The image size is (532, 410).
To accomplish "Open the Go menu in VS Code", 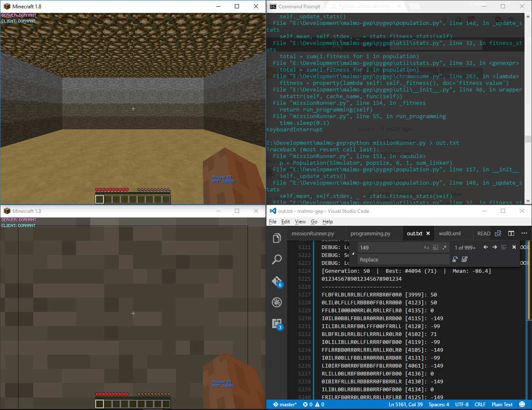I will tap(314, 222).
